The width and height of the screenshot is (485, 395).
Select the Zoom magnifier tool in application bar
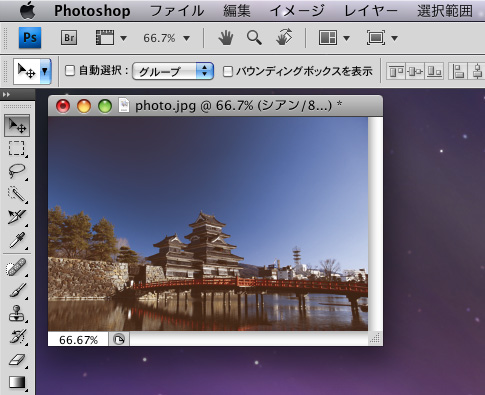(x=254, y=38)
